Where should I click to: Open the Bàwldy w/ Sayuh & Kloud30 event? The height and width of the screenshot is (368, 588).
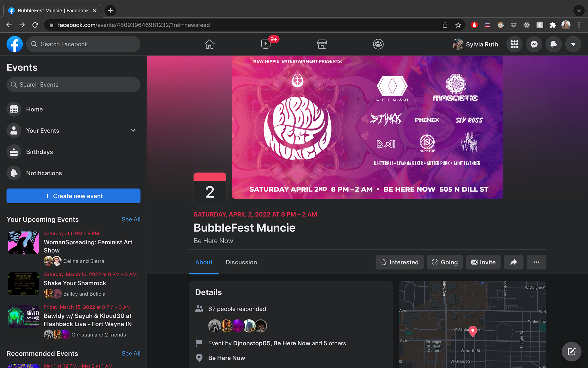[88, 320]
